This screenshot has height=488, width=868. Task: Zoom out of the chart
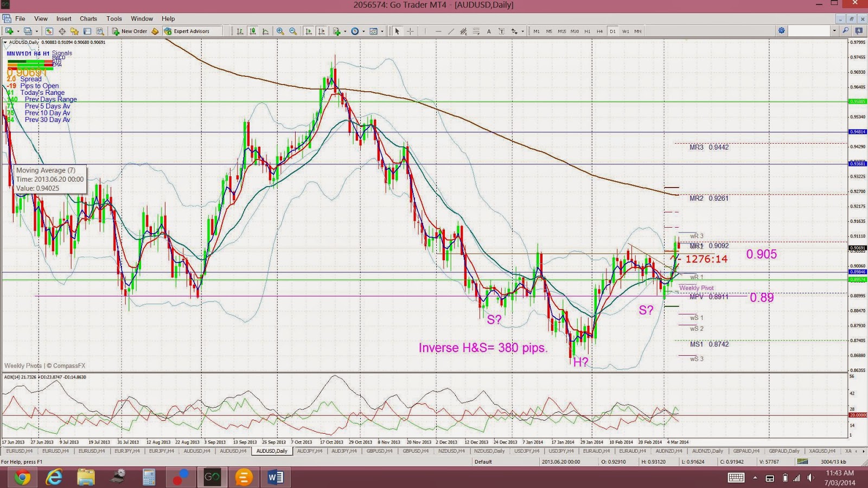pos(293,31)
